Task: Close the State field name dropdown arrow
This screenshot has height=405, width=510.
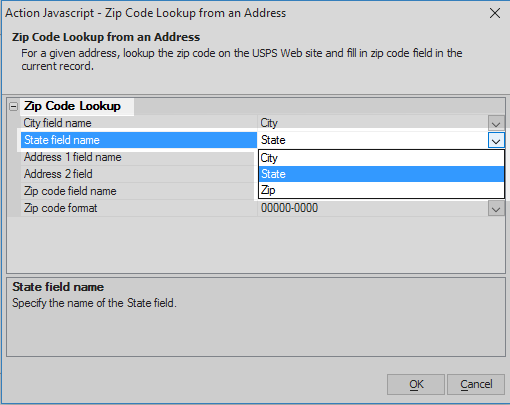Action: click(x=496, y=140)
